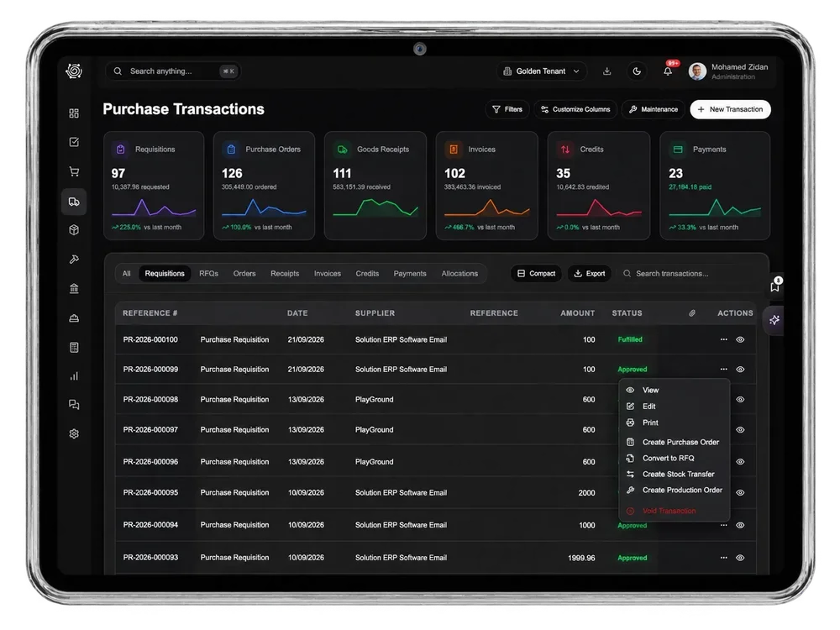
Task: Click the Export button
Action: 590,274
